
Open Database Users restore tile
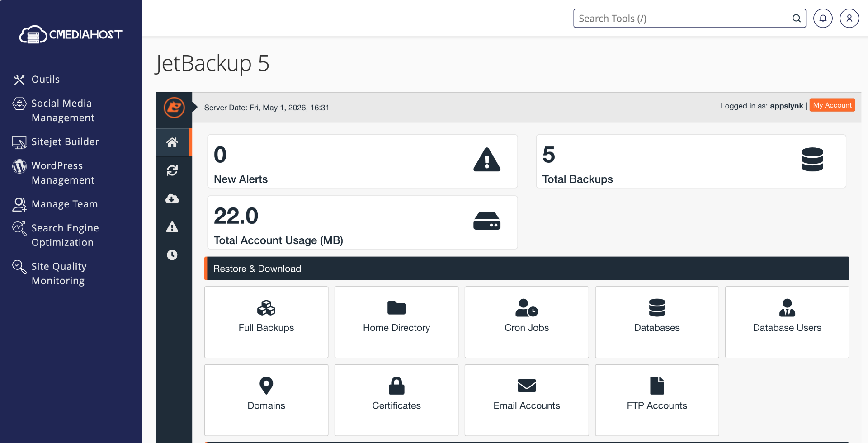coord(787,322)
